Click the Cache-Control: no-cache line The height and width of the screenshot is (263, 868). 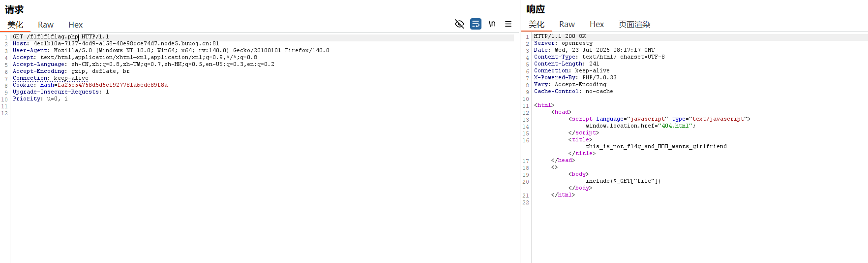(573, 92)
